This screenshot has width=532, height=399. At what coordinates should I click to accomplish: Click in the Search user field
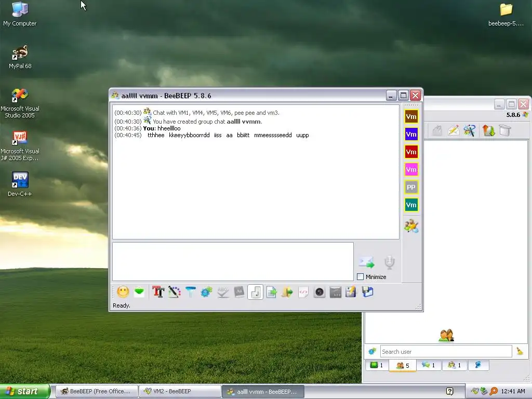pos(446,352)
